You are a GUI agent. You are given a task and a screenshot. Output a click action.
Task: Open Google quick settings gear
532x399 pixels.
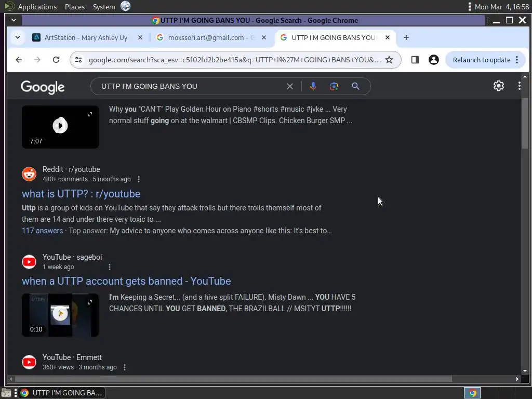pyautogui.click(x=498, y=86)
